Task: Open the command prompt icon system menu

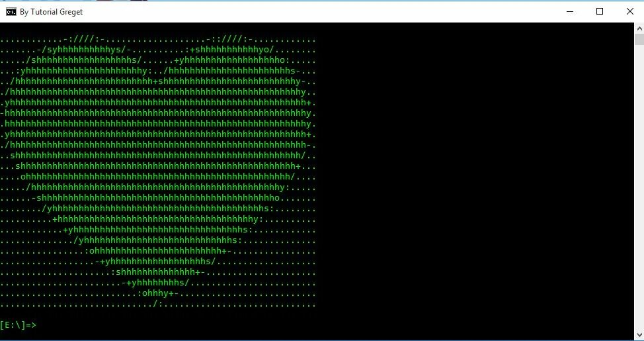Action: click(x=11, y=11)
